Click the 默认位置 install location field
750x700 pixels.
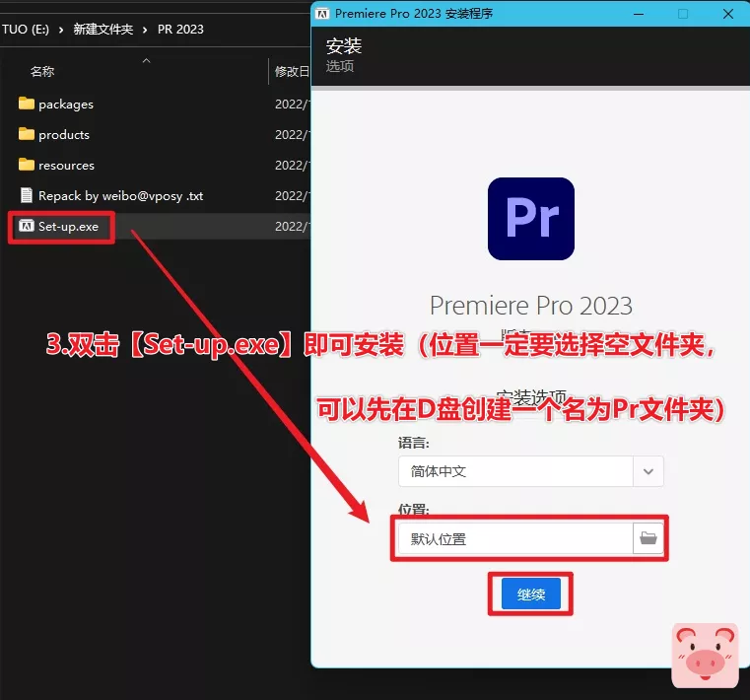515,538
